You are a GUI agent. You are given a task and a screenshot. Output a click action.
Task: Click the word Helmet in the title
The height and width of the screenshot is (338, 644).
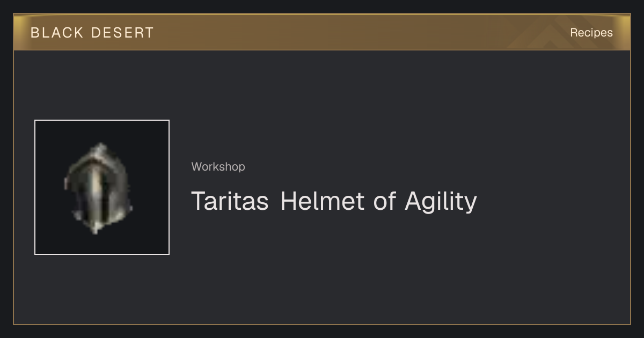[322, 201]
